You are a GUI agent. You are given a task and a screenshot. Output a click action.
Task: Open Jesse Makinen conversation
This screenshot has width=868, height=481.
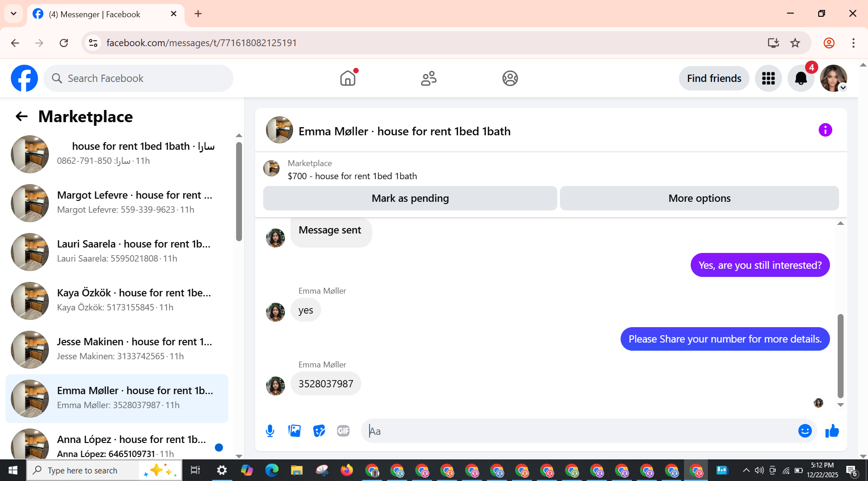coord(117,349)
